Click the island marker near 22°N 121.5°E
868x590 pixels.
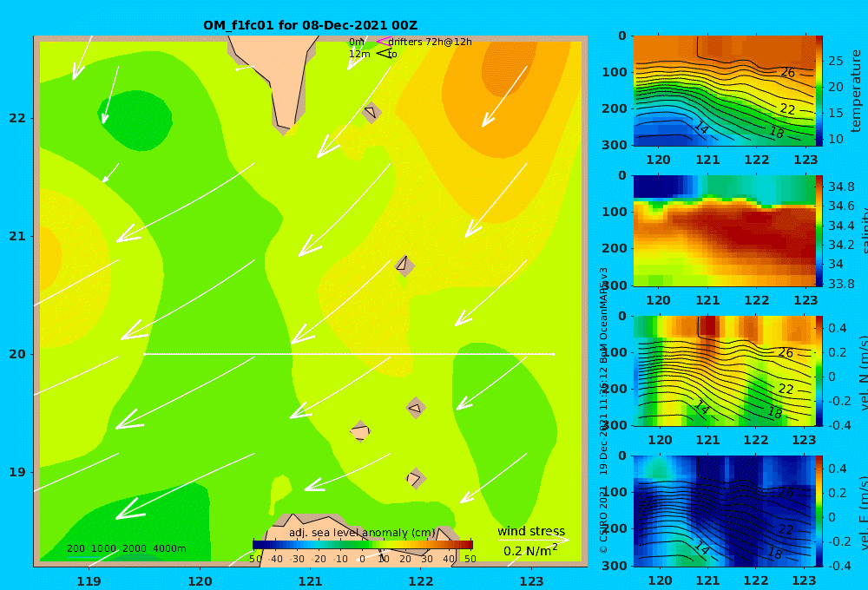tap(371, 112)
